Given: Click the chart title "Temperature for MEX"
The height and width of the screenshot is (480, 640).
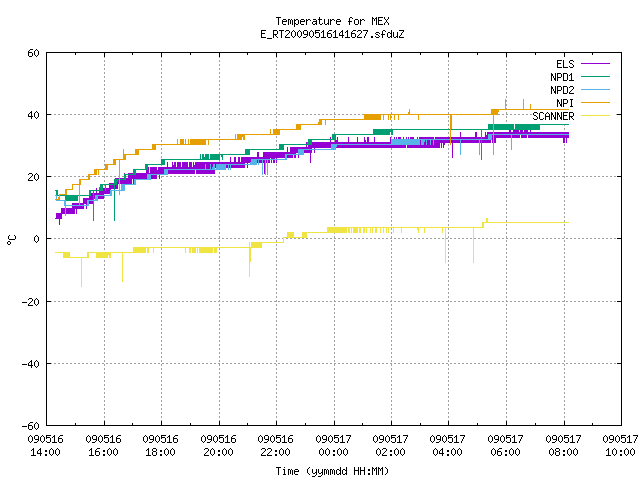Looking at the screenshot, I should 332,21.
